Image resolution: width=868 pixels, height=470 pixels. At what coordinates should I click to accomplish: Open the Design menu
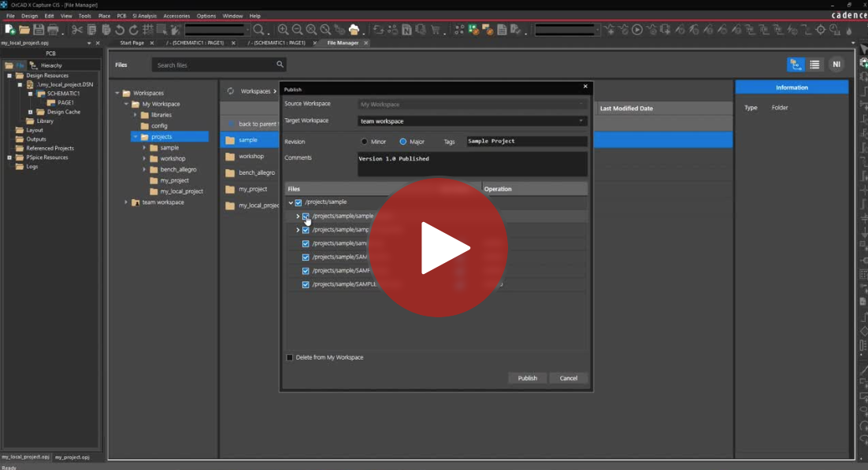tap(29, 16)
